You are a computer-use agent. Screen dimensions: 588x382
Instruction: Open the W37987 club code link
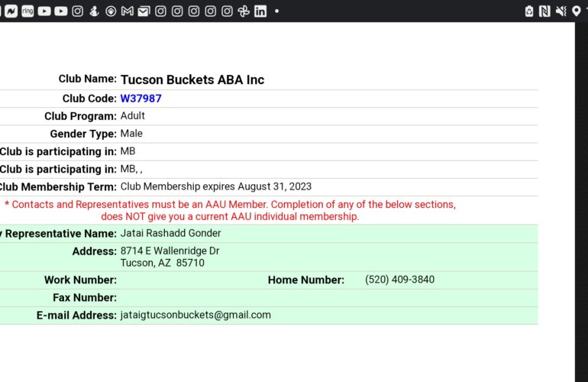pyautogui.click(x=141, y=99)
